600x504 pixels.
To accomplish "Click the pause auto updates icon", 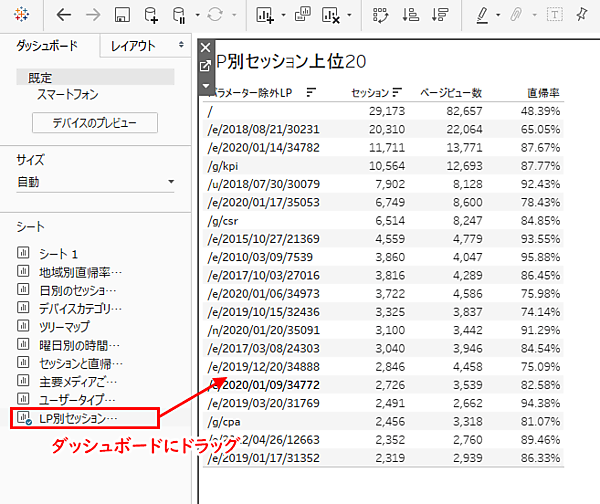I will (179, 15).
